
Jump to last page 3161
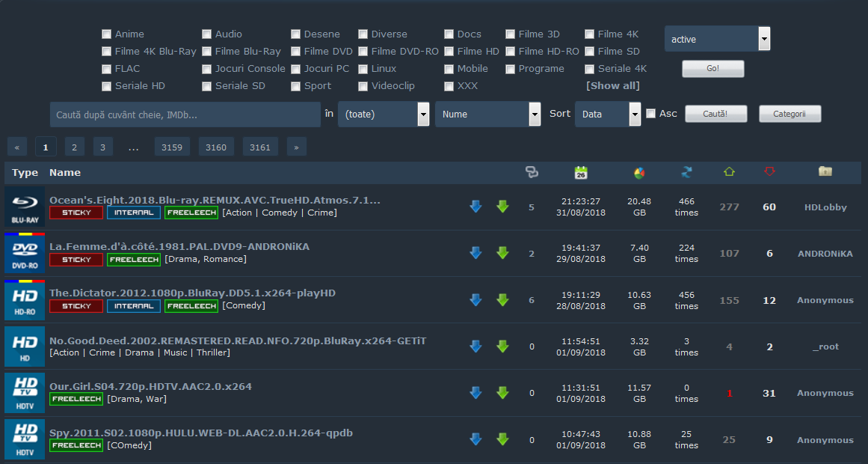260,147
